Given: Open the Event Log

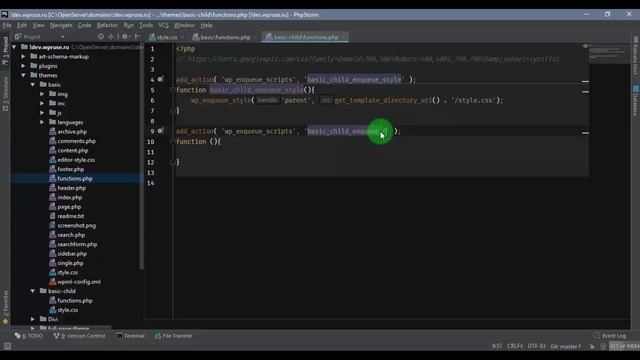Looking at the screenshot, I should point(610,336).
